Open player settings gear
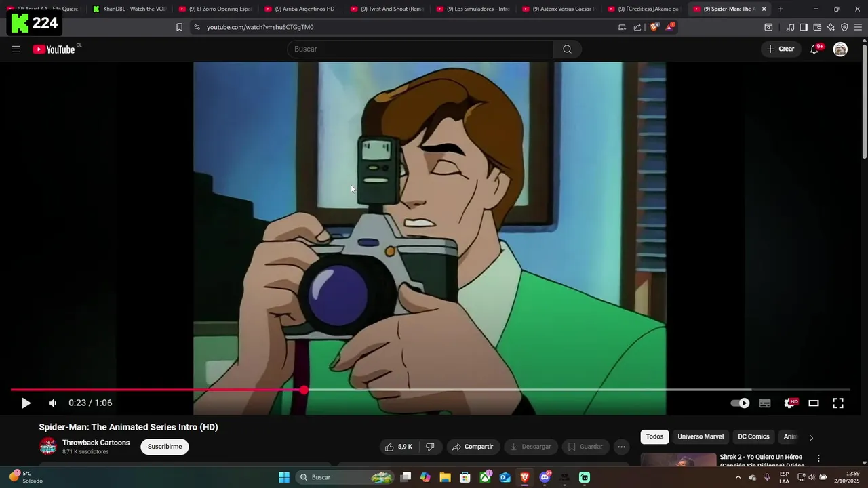 [x=789, y=403]
